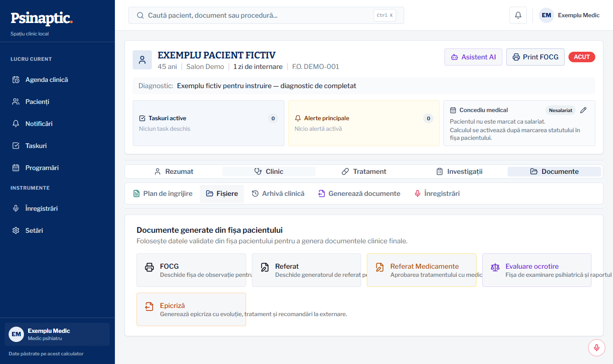Click the Referat document icon

(265, 267)
